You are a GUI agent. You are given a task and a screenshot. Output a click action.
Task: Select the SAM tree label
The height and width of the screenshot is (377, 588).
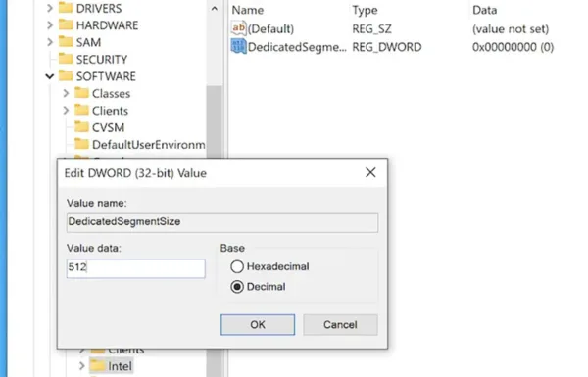(88, 42)
